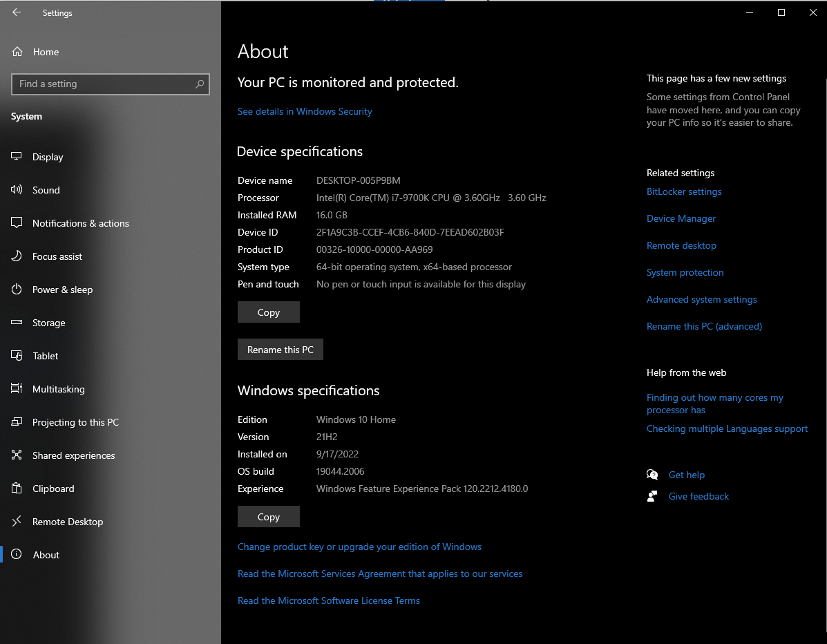Open Remote desktop related setting link
Screen dimensions: 827x644
pos(681,245)
